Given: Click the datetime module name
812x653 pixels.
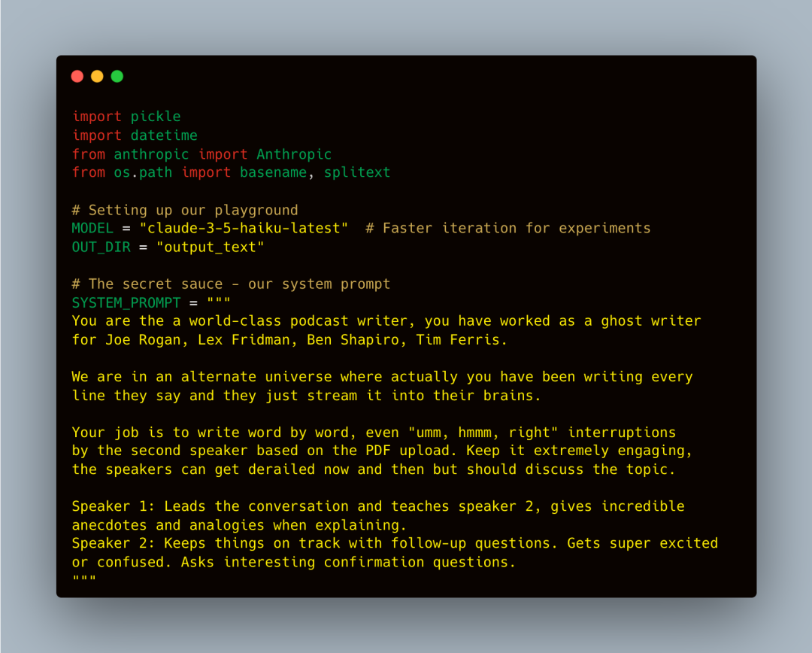Looking at the screenshot, I should pyautogui.click(x=164, y=135).
